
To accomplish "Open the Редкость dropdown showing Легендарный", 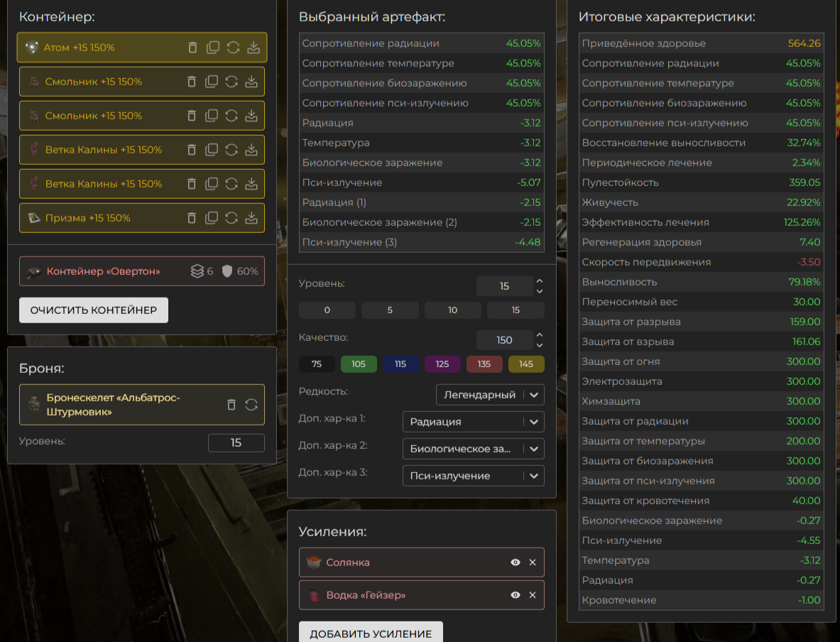I will pos(490,395).
